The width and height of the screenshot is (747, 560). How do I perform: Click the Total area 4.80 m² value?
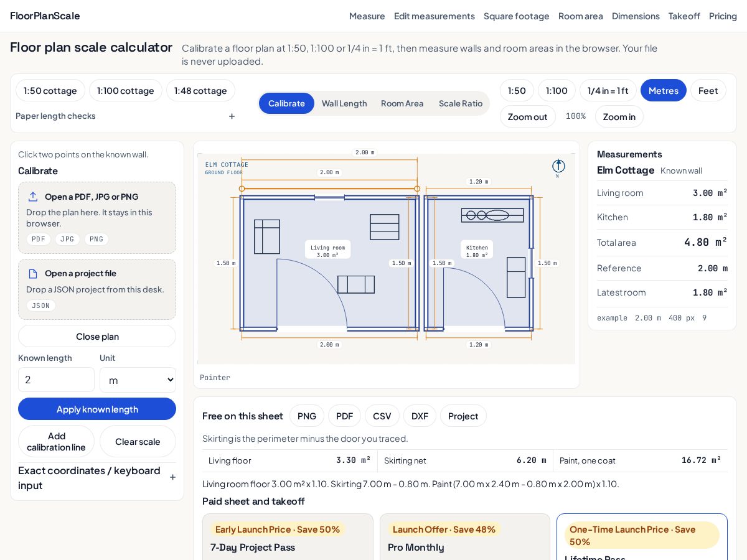706,242
